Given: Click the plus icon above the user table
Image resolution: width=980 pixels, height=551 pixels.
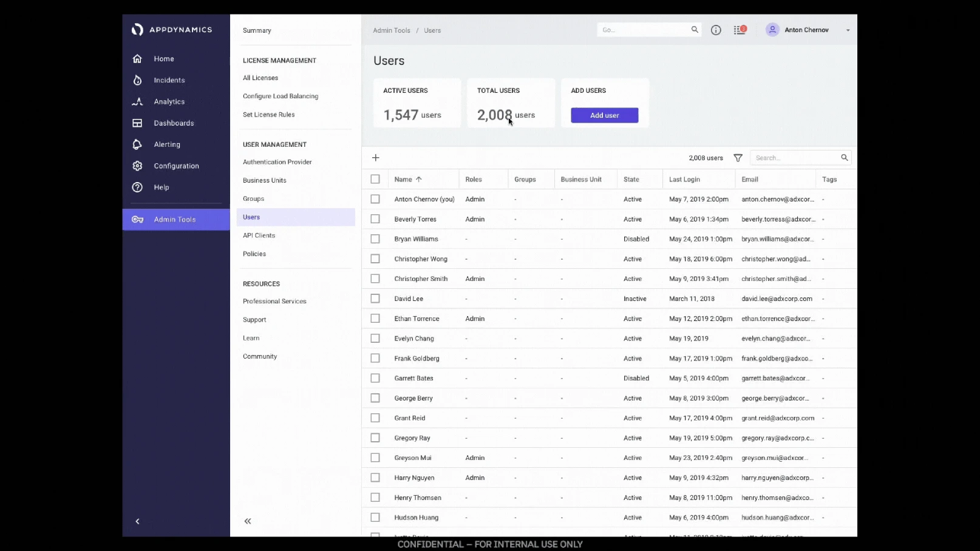Looking at the screenshot, I should 376,158.
